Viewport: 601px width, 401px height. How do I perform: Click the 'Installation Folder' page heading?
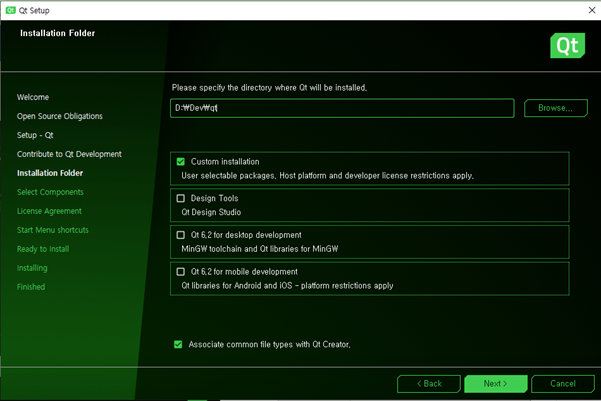[x=57, y=33]
